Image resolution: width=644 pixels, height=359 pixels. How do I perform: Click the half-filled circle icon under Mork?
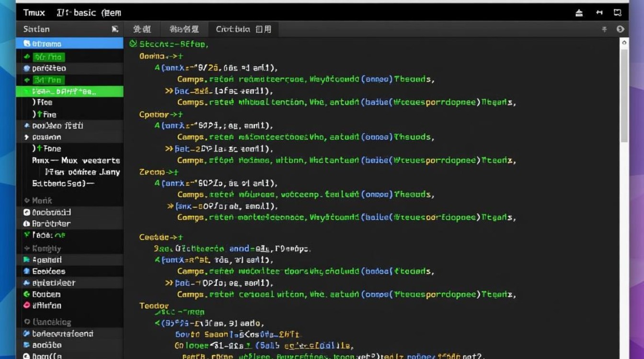point(27,224)
